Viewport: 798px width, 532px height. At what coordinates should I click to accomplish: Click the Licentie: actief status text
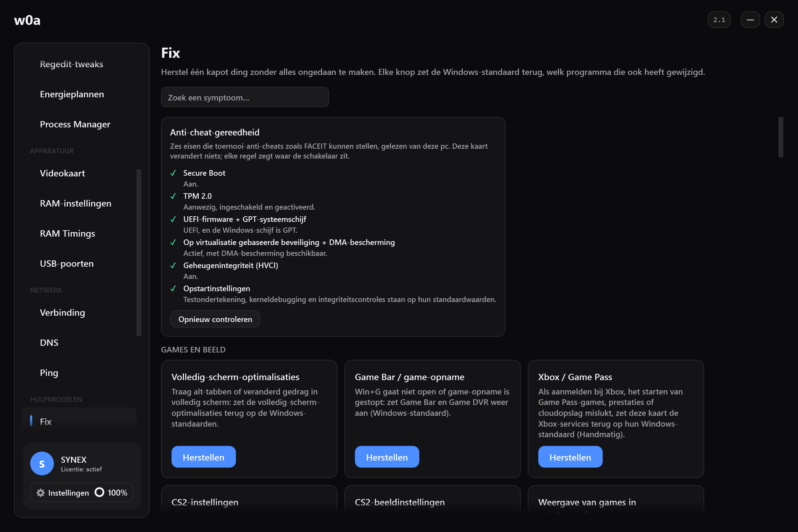(x=81, y=469)
